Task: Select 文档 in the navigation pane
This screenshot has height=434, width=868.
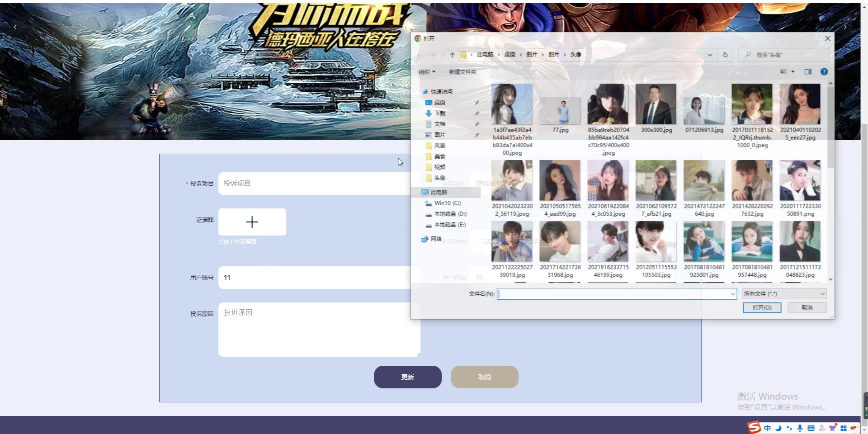Action: pyautogui.click(x=440, y=124)
